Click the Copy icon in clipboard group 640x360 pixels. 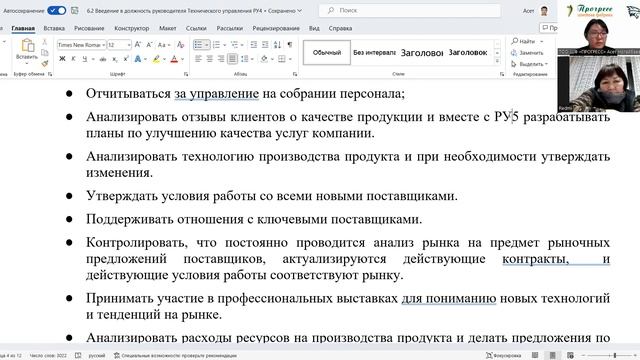[x=45, y=53]
